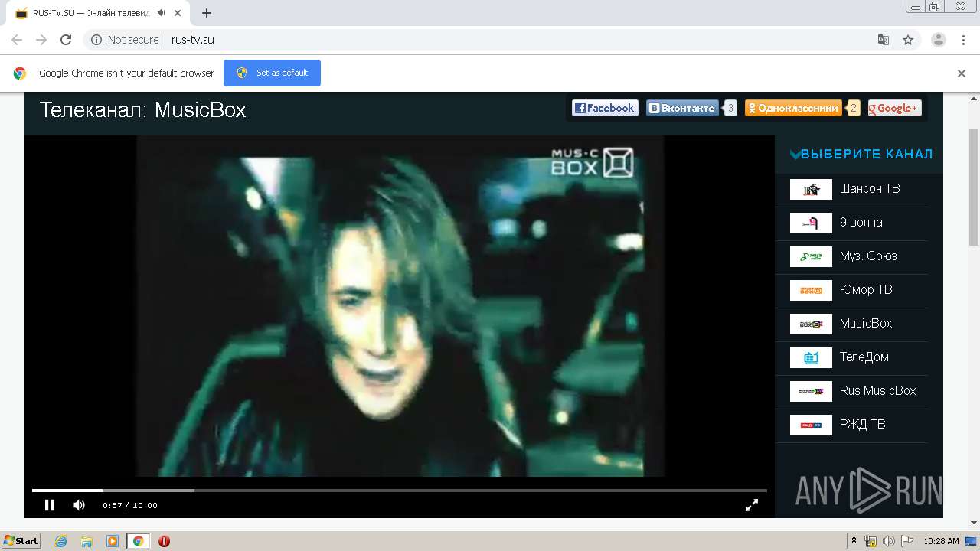The width and height of the screenshot is (980, 551).
Task: Open РЖД ТВ channel logo
Action: (811, 425)
